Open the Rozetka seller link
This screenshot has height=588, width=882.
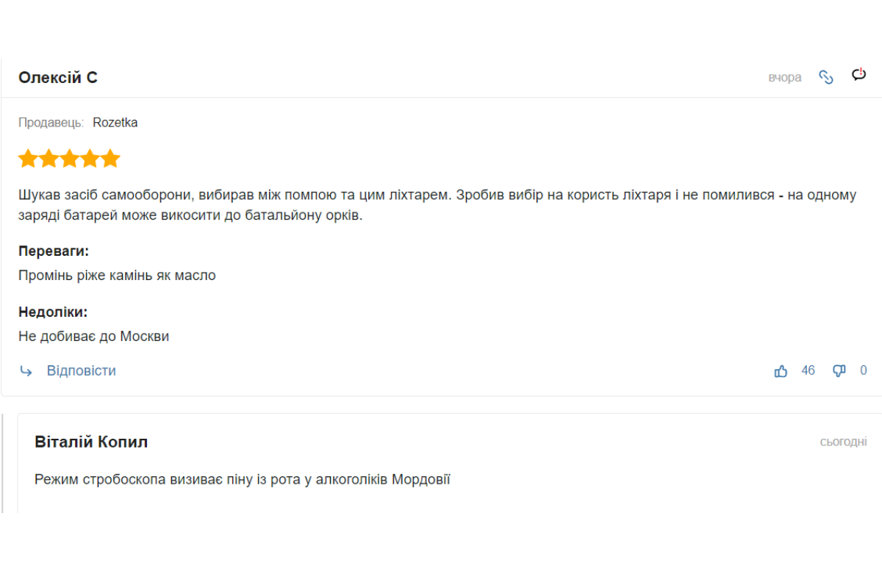click(115, 123)
